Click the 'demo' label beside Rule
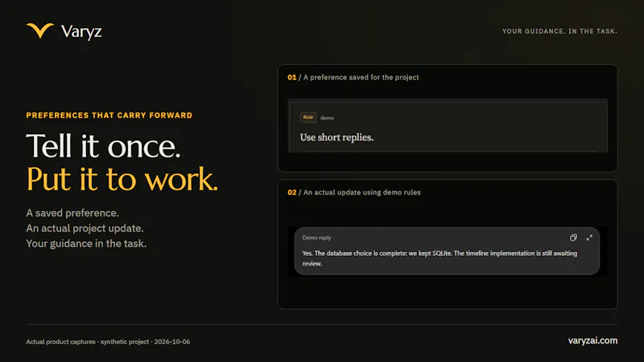Screen dimensions: 644x362 tap(327, 117)
